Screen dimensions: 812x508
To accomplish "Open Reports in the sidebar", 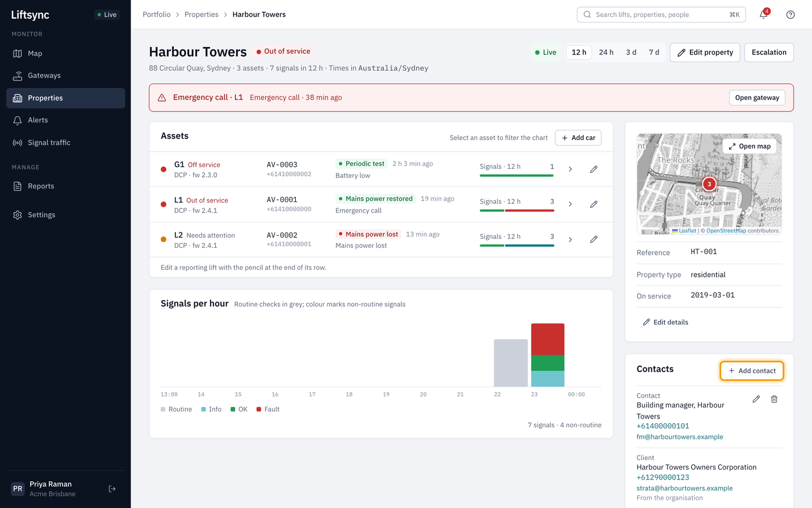I will (66, 186).
